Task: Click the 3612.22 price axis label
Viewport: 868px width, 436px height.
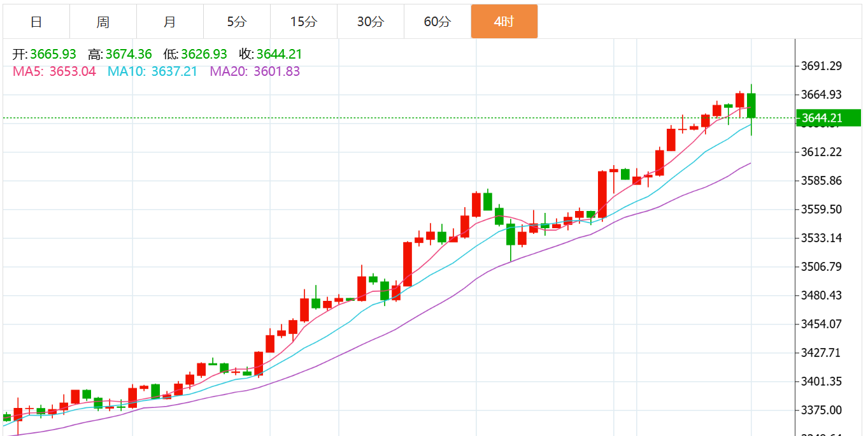Action: click(822, 152)
